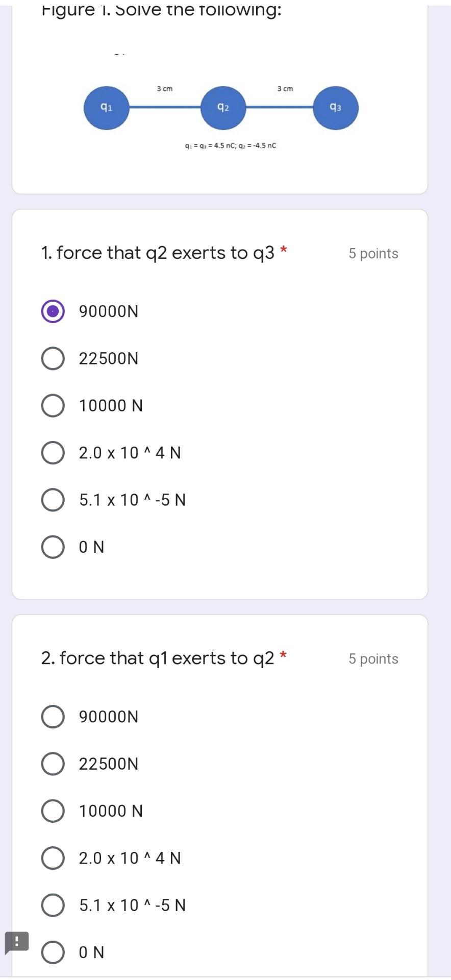This screenshot has height=980, width=451.
Task: Click the q2 circle in the figure
Action: [x=223, y=107]
